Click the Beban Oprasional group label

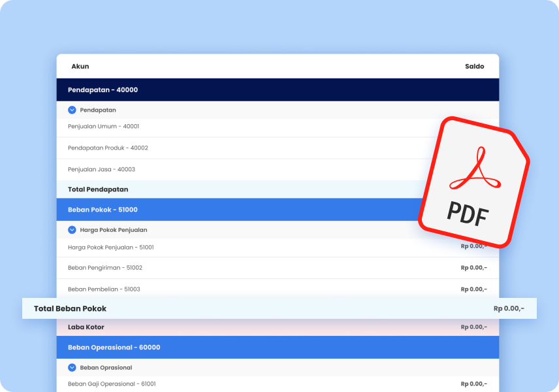click(106, 368)
